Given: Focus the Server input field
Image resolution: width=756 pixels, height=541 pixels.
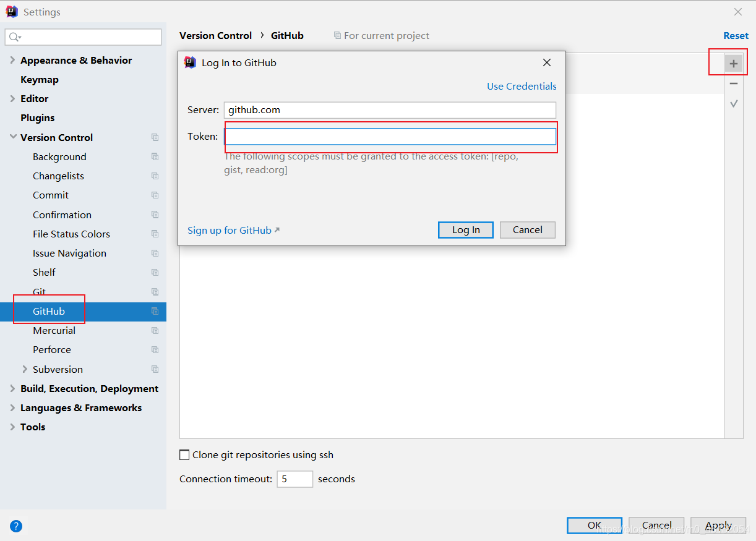Looking at the screenshot, I should click(x=390, y=110).
